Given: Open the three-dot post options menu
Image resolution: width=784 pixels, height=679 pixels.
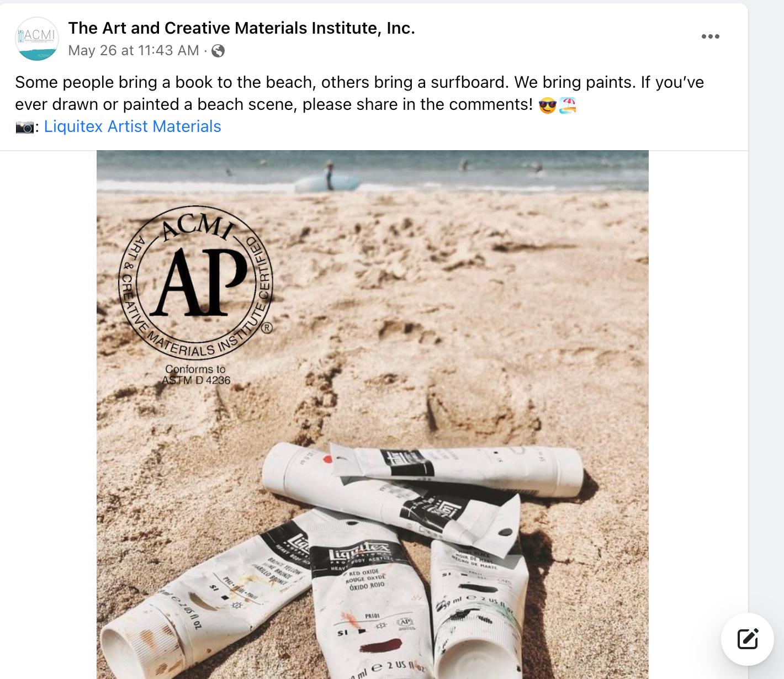Looking at the screenshot, I should coord(710,36).
